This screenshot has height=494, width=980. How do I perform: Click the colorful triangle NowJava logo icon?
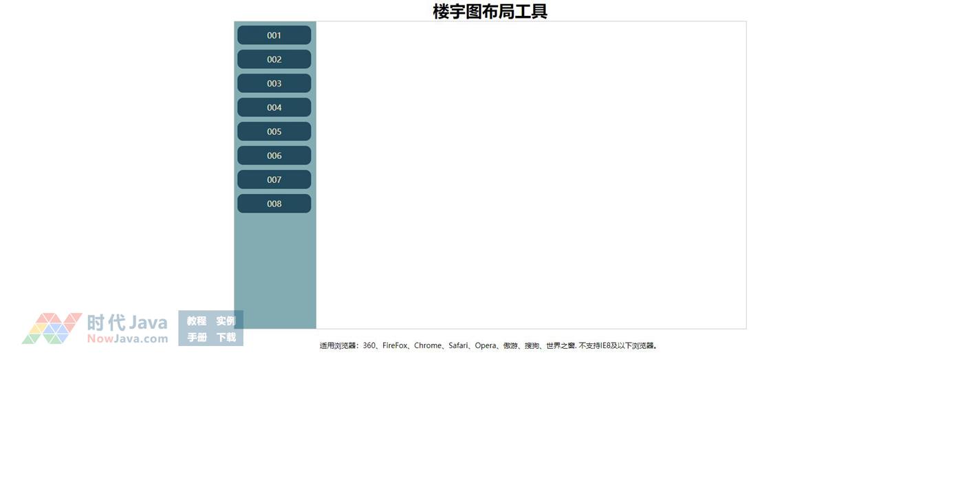pyautogui.click(x=52, y=329)
